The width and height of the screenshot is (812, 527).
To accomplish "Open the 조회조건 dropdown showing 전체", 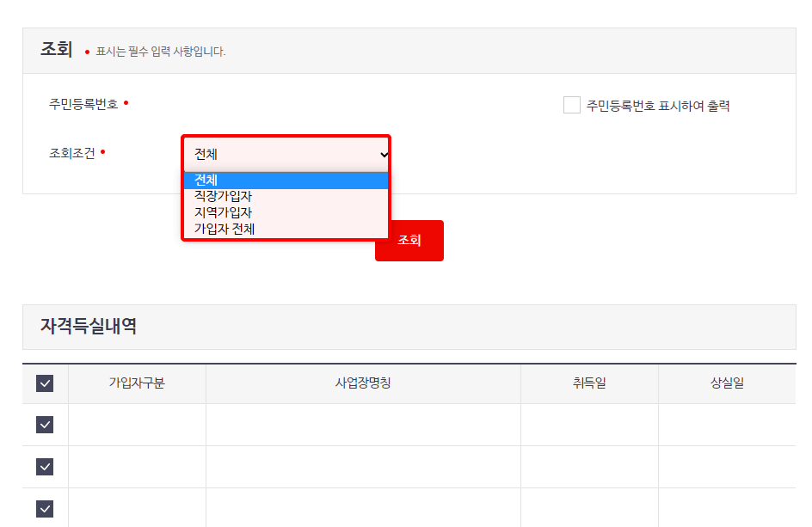I will tap(286, 154).
